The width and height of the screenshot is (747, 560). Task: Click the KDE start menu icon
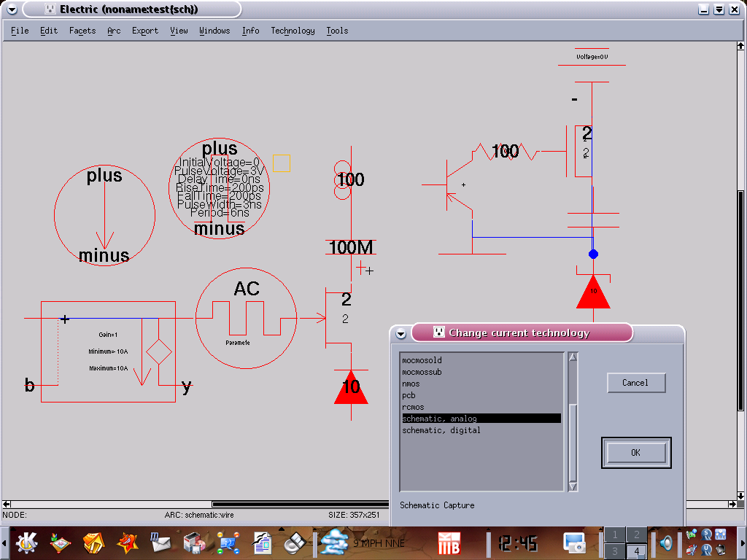[27, 542]
